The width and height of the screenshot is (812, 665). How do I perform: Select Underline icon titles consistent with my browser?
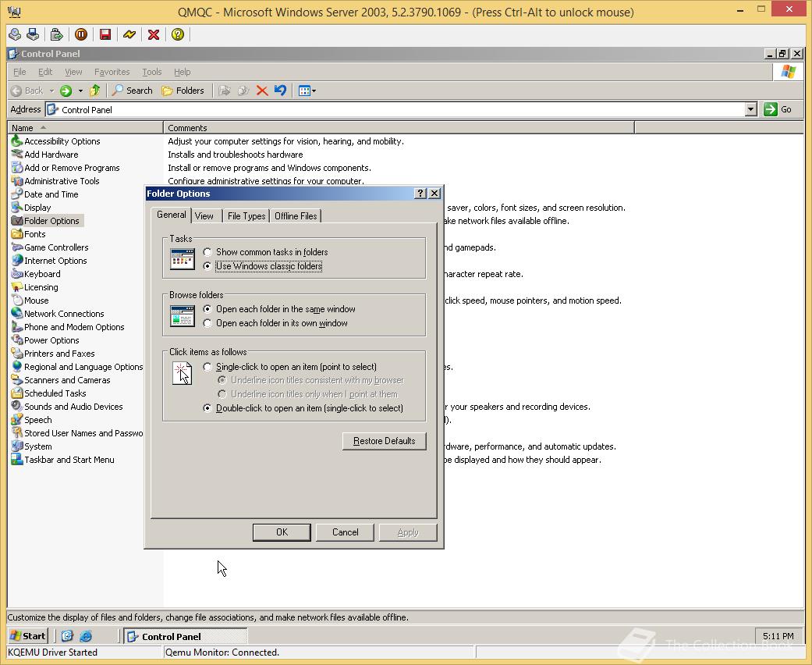point(310,380)
